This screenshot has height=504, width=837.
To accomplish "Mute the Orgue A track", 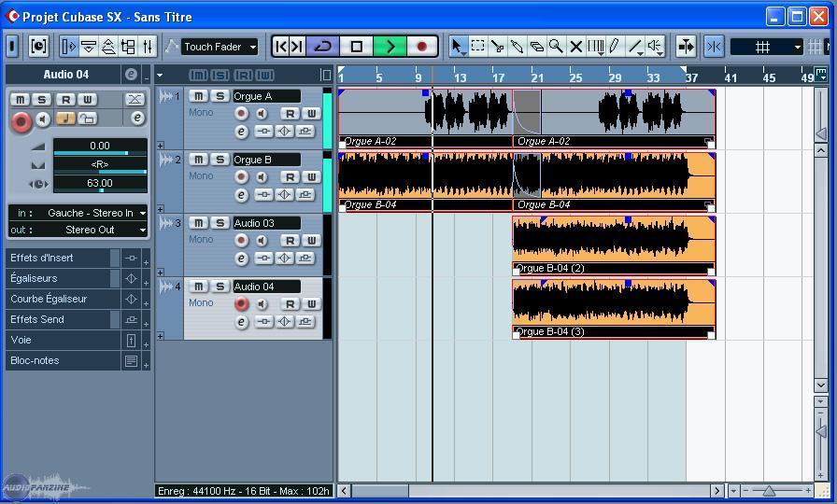I will (x=199, y=96).
